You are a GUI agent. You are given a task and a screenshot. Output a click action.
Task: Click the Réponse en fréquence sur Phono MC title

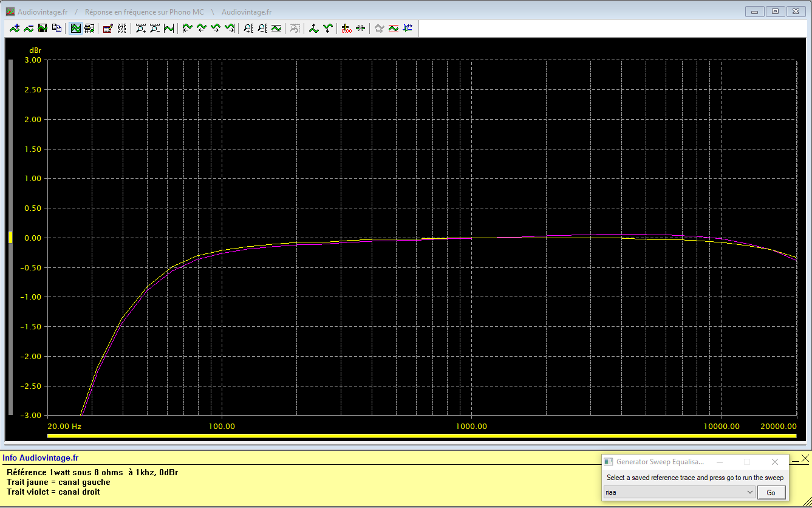(x=145, y=12)
